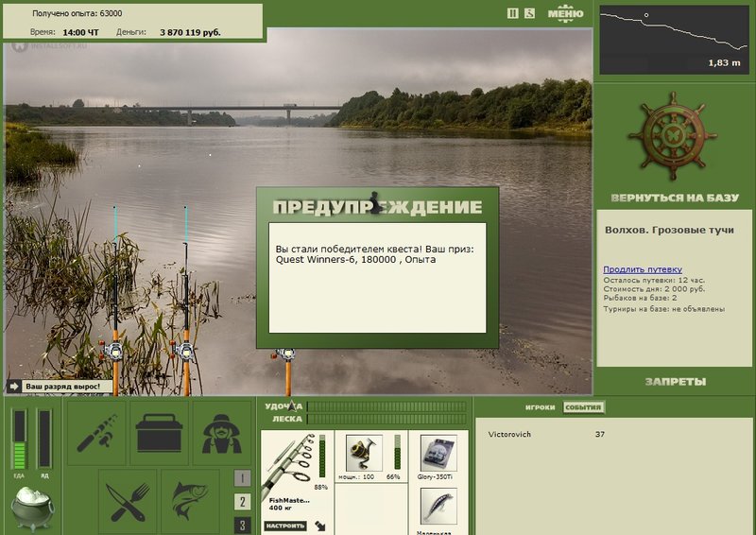756x535 pixels.
Task: Click the rod capacity 400 кг text
Action: [x=283, y=508]
